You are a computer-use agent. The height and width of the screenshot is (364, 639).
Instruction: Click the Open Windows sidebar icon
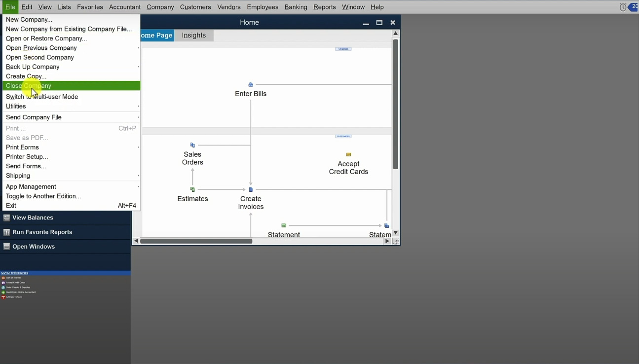tap(6, 247)
